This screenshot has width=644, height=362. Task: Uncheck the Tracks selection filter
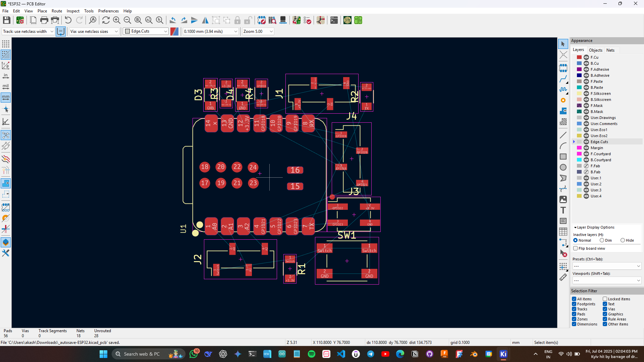(574, 309)
